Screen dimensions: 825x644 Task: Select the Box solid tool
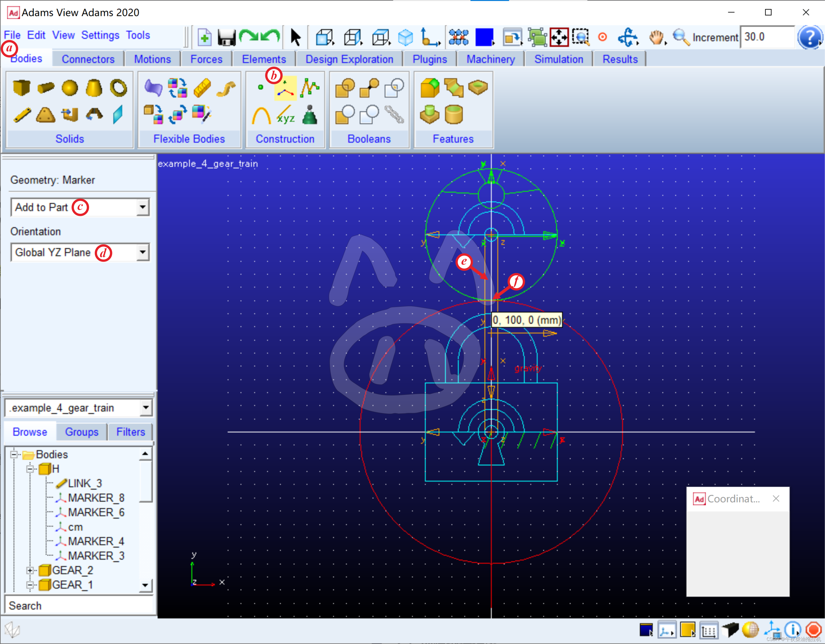click(x=22, y=88)
